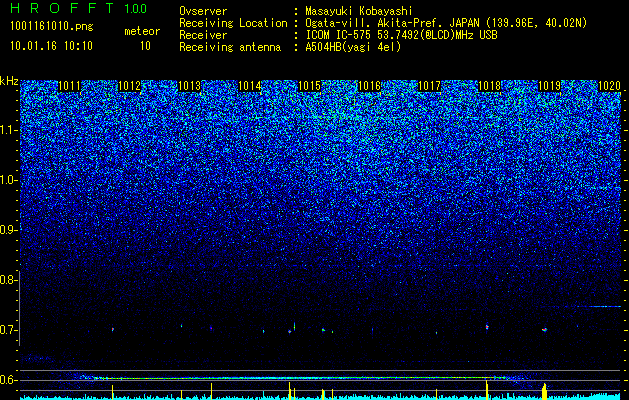Click the meteor count value 10
Screen dimensions: 629x400
coord(145,46)
